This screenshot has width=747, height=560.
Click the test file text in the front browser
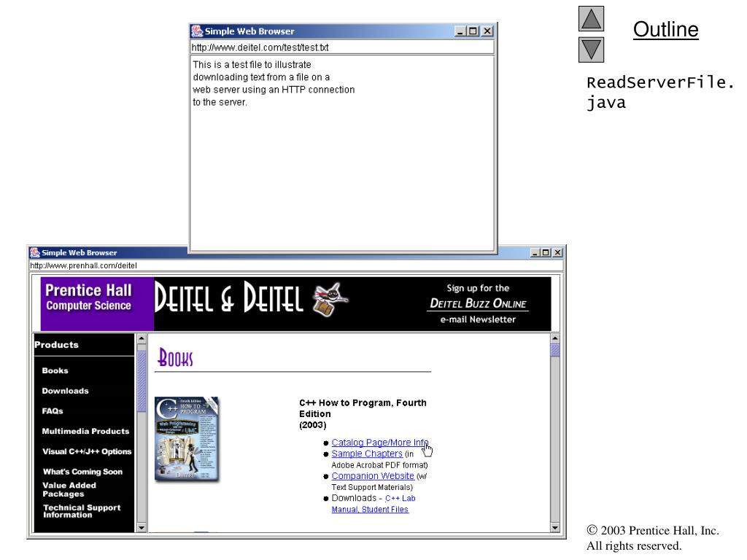(274, 83)
